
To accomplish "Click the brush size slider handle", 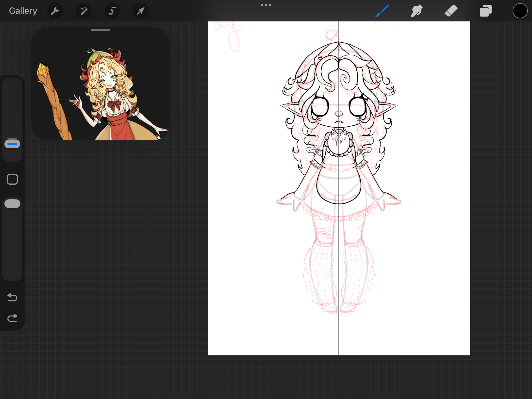I will [12, 144].
